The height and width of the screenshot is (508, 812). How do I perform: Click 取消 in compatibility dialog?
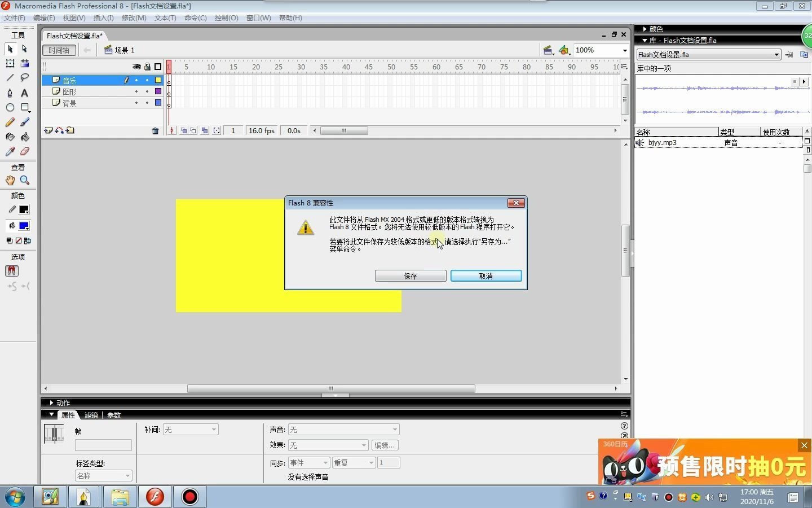click(486, 276)
